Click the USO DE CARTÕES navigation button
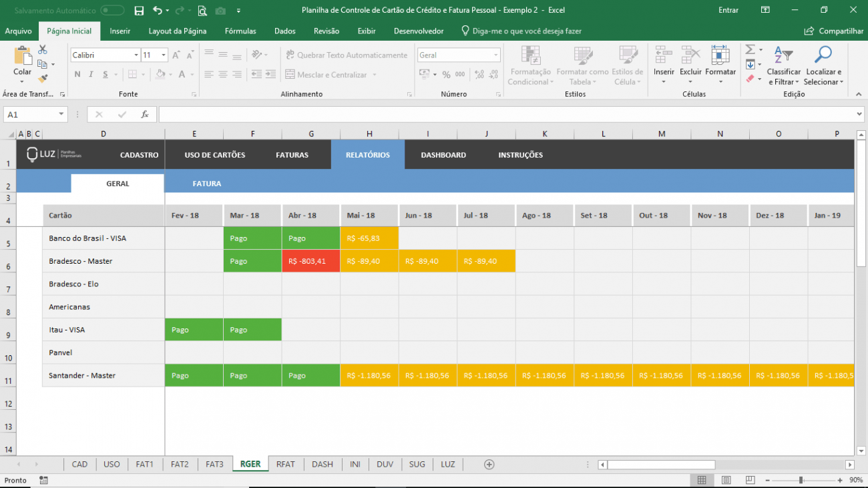The height and width of the screenshot is (488, 868). point(215,155)
